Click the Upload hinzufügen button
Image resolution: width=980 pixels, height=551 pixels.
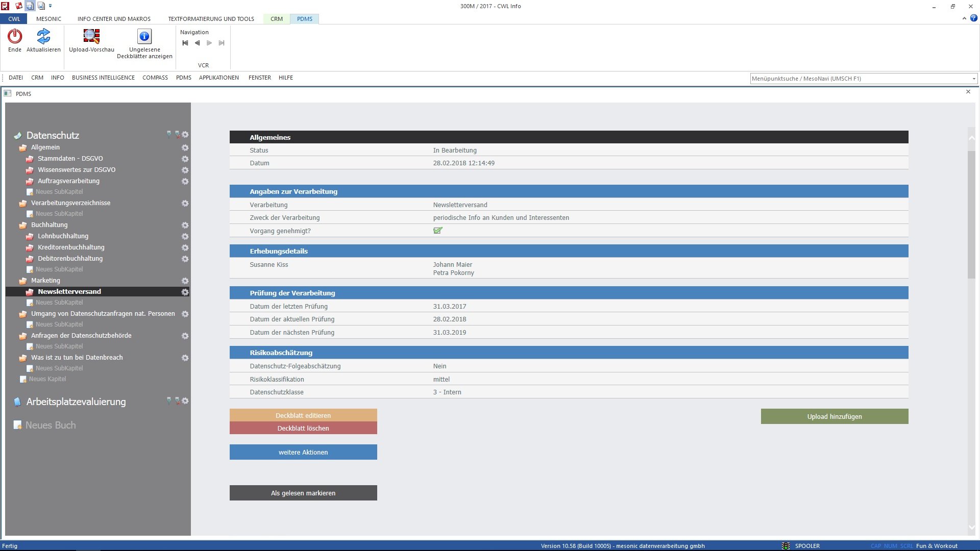click(834, 416)
